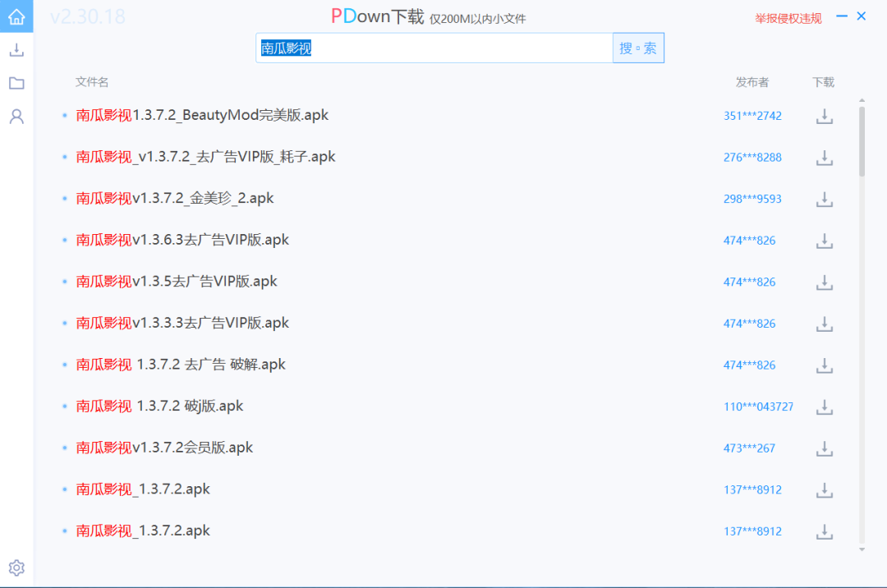Select file 南瓜影视v1.3.5去广告VIP版.apk
The height and width of the screenshot is (588, 887).
point(177,282)
